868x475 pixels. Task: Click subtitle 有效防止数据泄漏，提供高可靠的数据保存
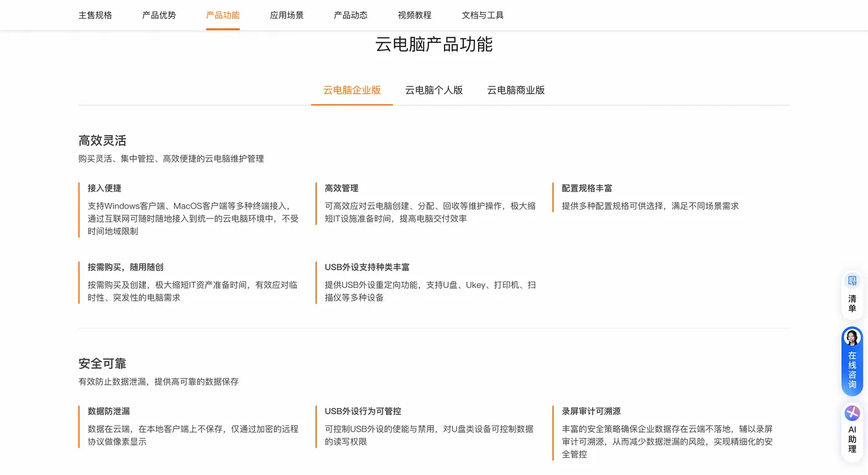[x=159, y=382]
